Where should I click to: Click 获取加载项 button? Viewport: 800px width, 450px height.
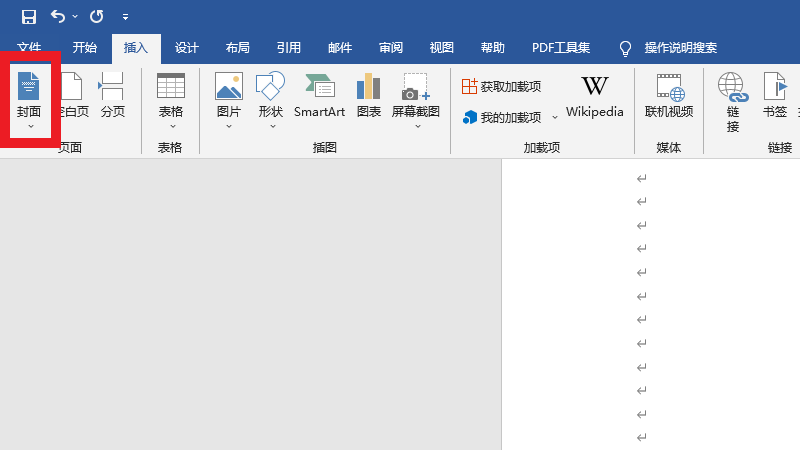tap(501, 87)
